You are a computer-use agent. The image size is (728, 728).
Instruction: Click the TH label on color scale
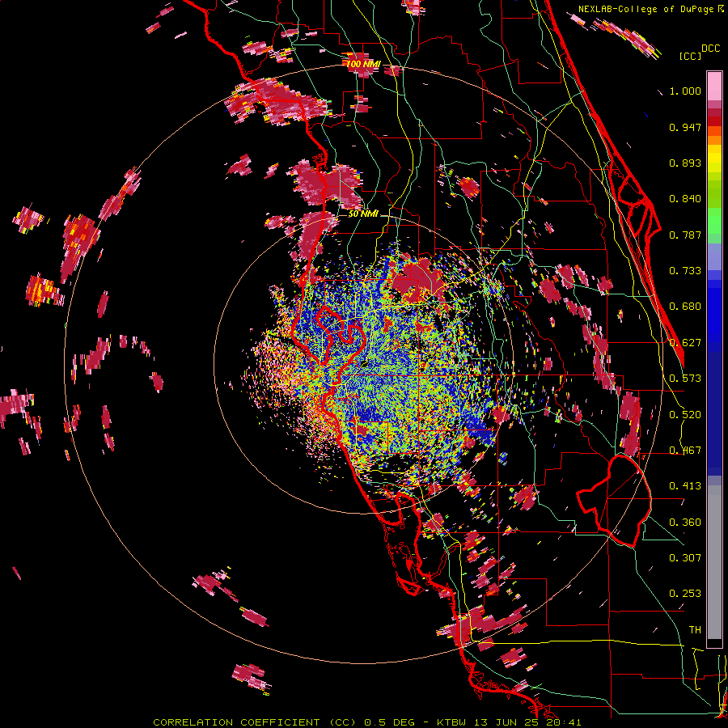[x=695, y=630]
